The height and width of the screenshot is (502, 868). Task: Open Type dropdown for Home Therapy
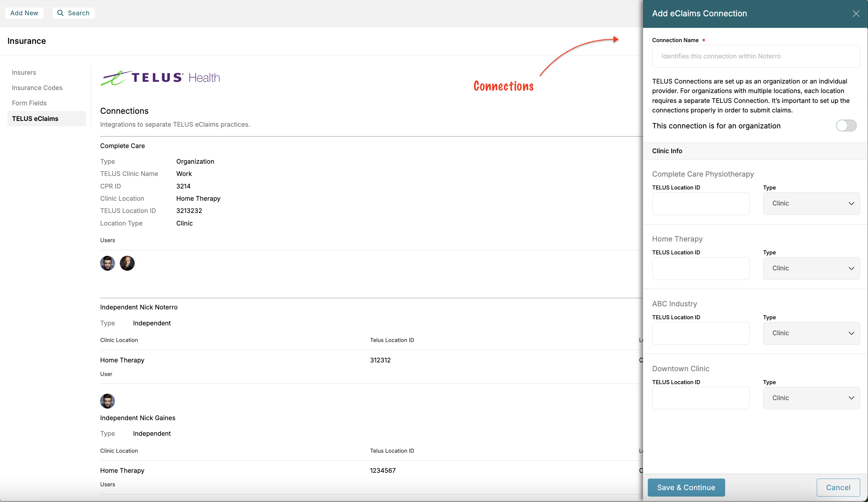click(811, 268)
